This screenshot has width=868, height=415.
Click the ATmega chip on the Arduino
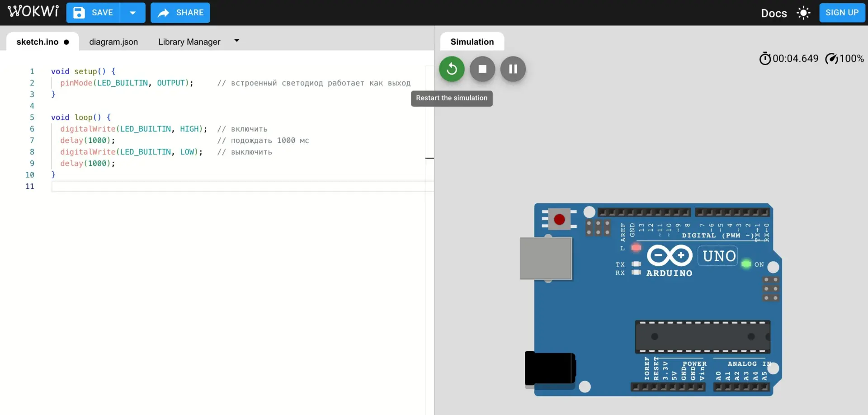(x=703, y=337)
